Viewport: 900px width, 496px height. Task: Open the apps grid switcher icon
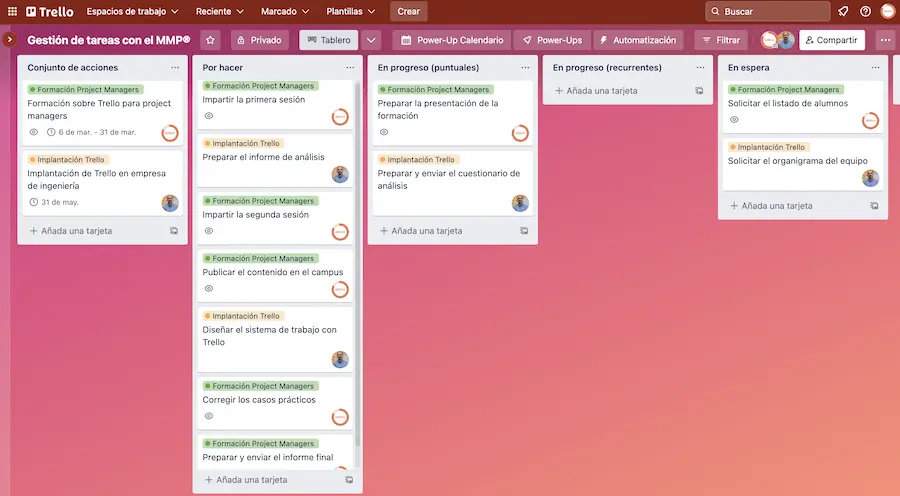pyautogui.click(x=12, y=11)
